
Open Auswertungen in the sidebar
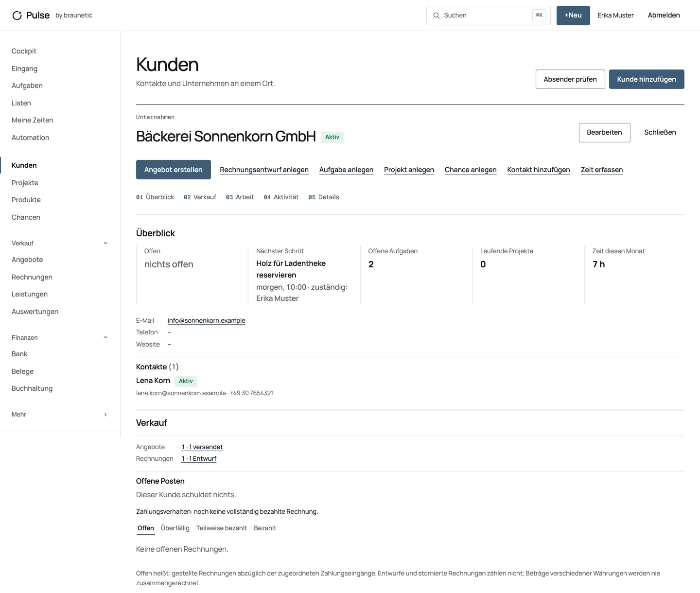35,312
